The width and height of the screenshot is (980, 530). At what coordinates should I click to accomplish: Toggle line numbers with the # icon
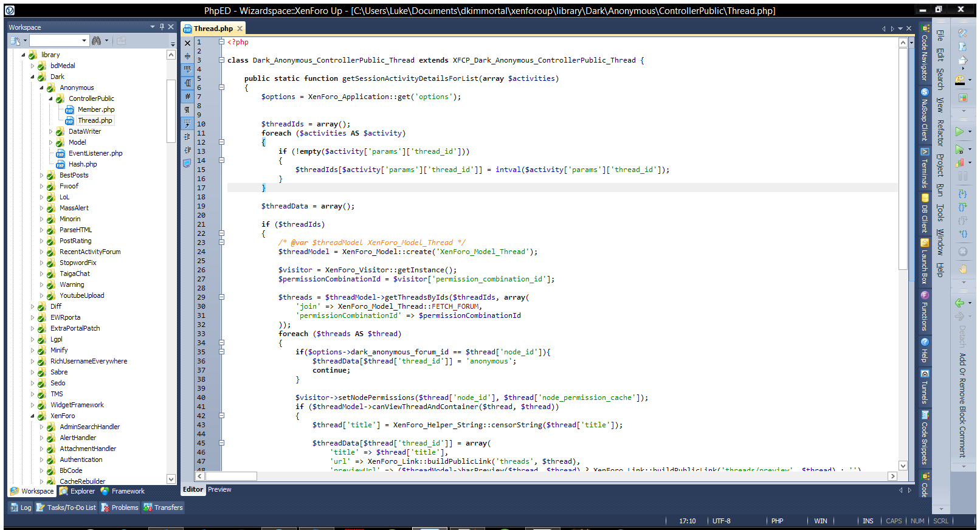187,96
